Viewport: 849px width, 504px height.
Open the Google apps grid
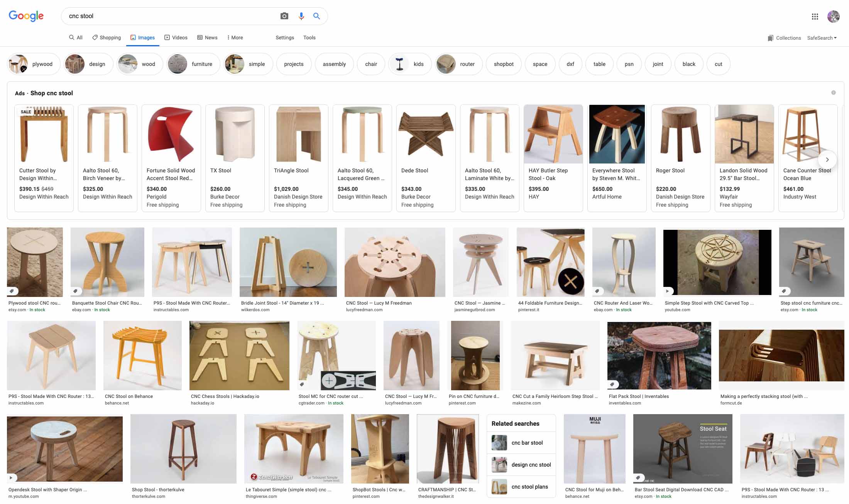(x=815, y=16)
